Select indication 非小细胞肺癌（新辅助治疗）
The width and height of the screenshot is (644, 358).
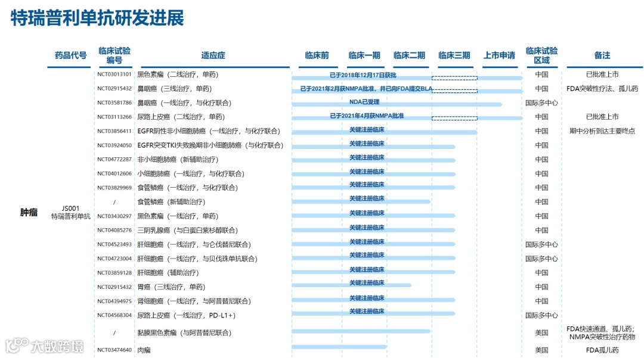(x=178, y=160)
